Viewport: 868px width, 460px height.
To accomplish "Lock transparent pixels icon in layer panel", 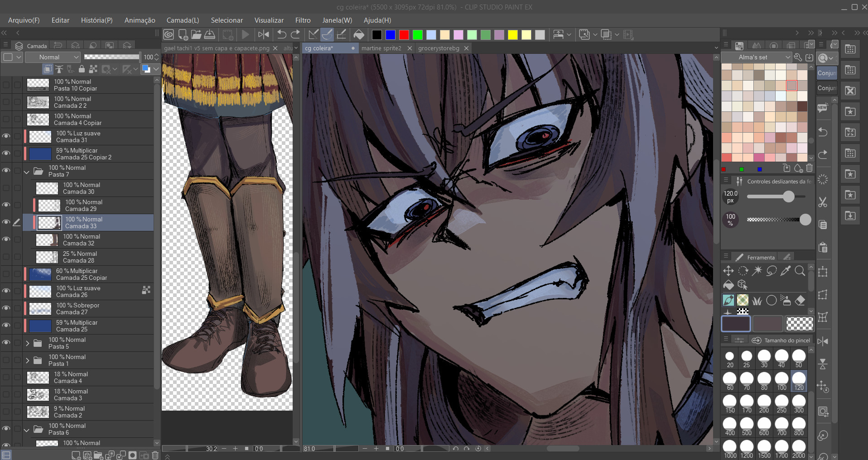I will click(93, 69).
